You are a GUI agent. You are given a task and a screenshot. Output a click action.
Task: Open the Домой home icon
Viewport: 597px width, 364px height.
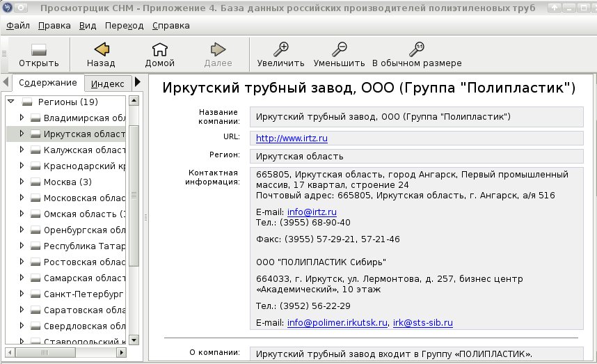click(x=159, y=49)
